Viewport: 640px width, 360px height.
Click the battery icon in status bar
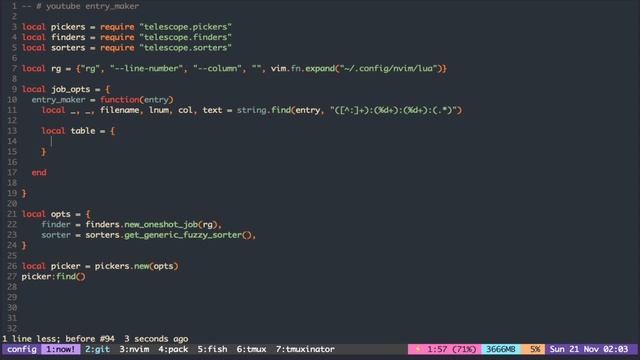click(418, 349)
